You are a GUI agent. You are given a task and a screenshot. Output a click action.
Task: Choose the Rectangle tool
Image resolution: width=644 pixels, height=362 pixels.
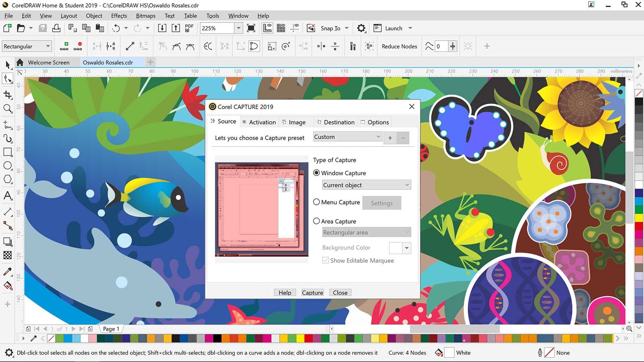pyautogui.click(x=8, y=152)
